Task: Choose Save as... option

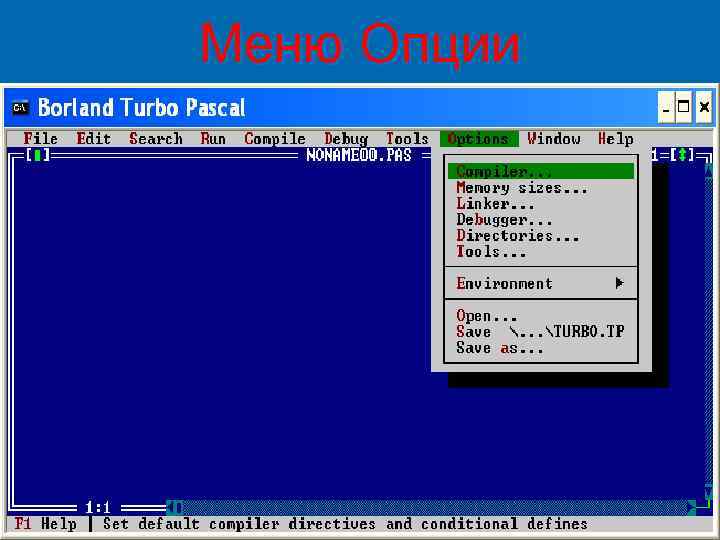Action: [541, 348]
